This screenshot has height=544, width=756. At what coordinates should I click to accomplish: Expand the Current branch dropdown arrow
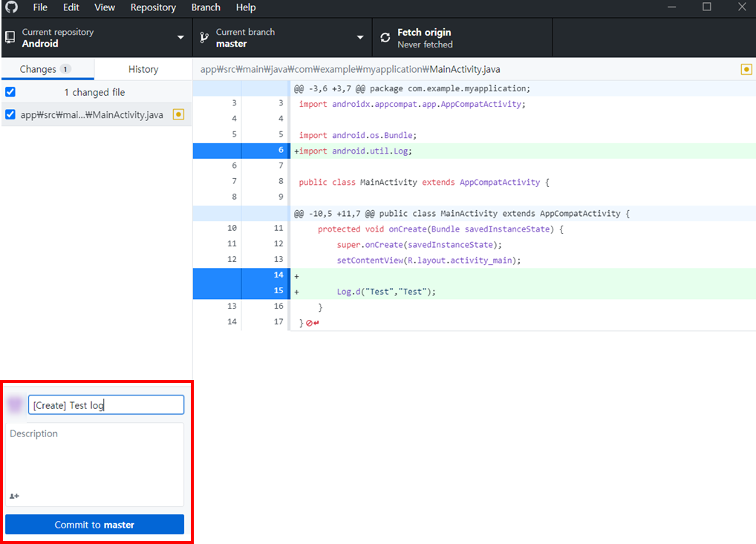[360, 38]
